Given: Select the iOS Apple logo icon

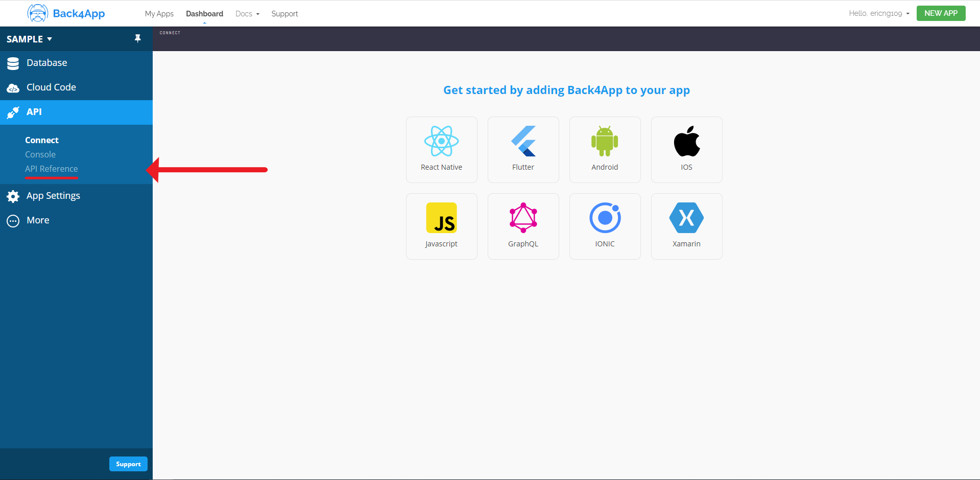Looking at the screenshot, I should 687,141.
